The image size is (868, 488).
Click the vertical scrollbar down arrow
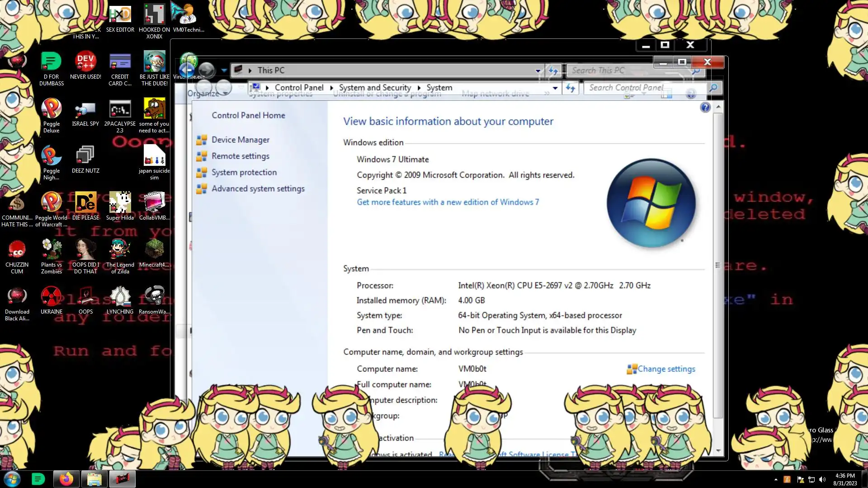718,451
